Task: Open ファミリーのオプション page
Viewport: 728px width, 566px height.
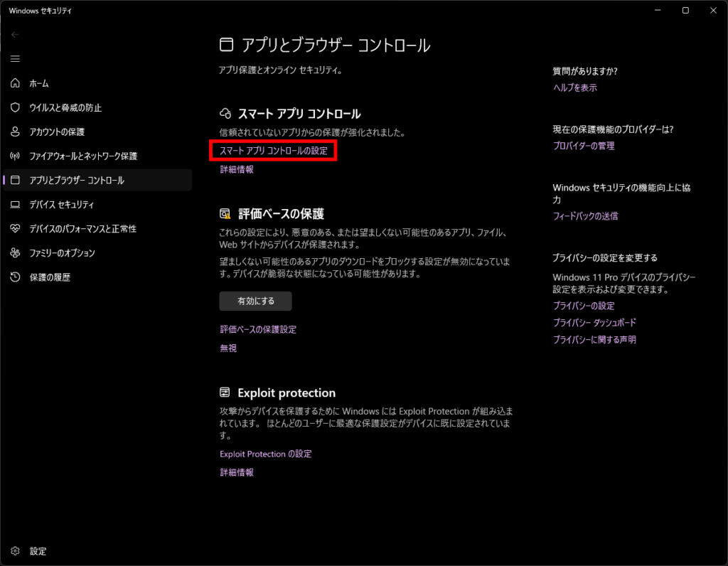Action: pos(63,252)
